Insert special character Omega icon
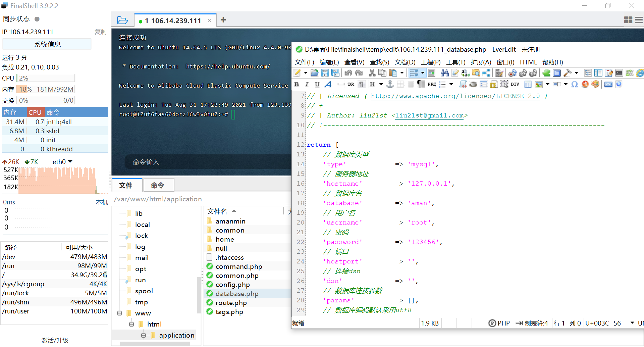 click(575, 84)
